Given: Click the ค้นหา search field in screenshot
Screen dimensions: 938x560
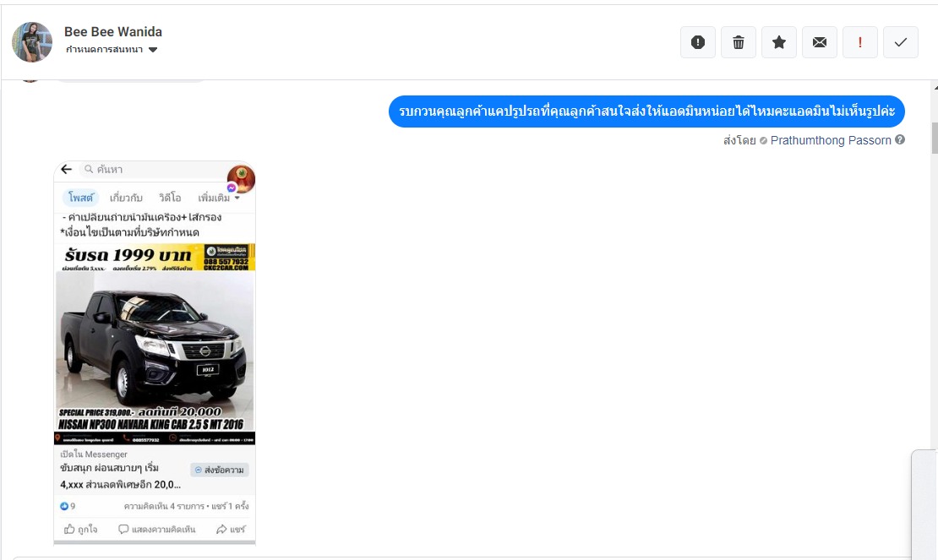Looking at the screenshot, I should point(153,169).
